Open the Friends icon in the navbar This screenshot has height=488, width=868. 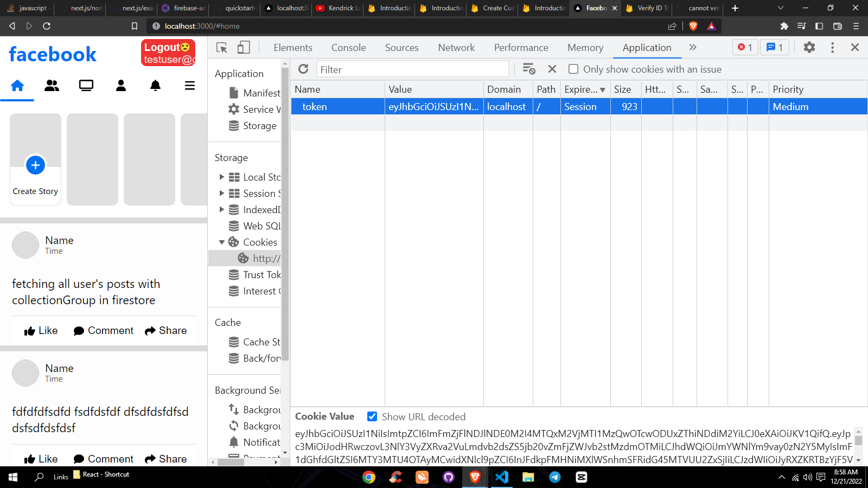(52, 85)
